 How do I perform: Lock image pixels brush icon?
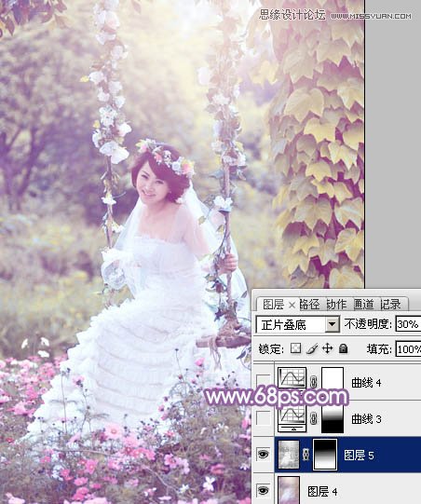click(312, 348)
